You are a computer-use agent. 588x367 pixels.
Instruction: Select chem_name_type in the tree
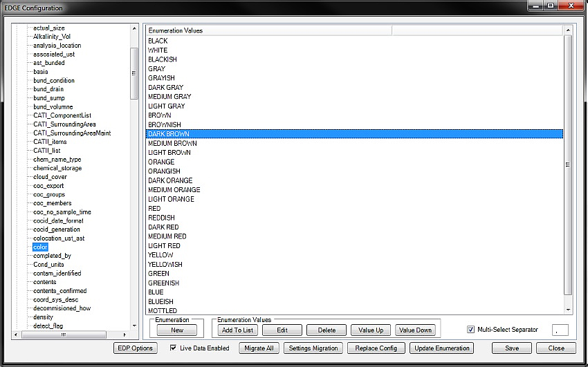click(57, 159)
